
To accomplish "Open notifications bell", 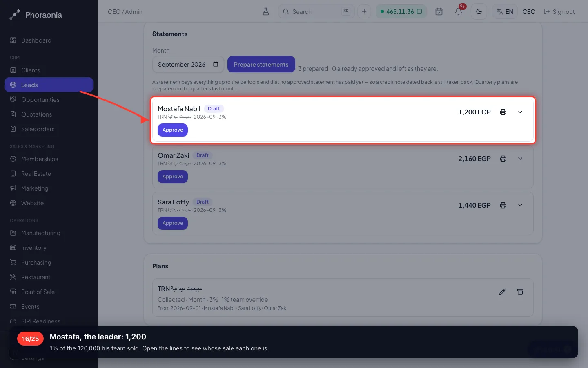I will click(459, 11).
